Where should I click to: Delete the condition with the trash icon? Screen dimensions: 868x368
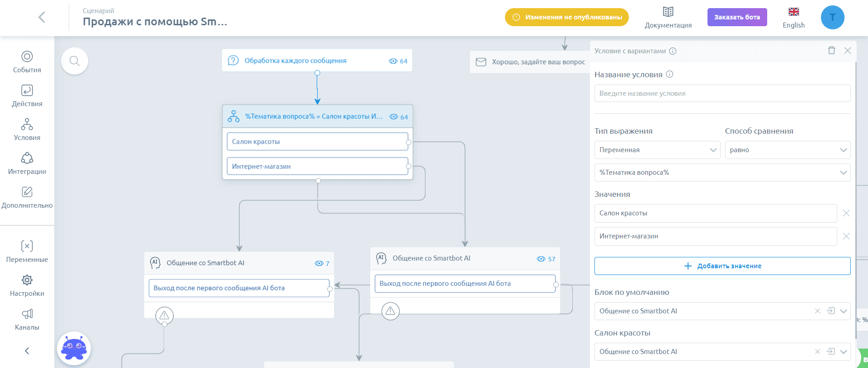point(831,51)
